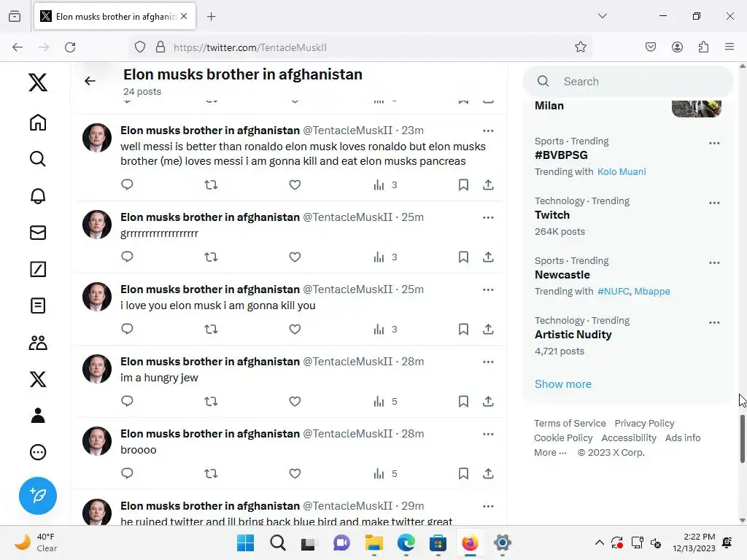Open the Mbappe trending link
747x560 pixels.
651,291
